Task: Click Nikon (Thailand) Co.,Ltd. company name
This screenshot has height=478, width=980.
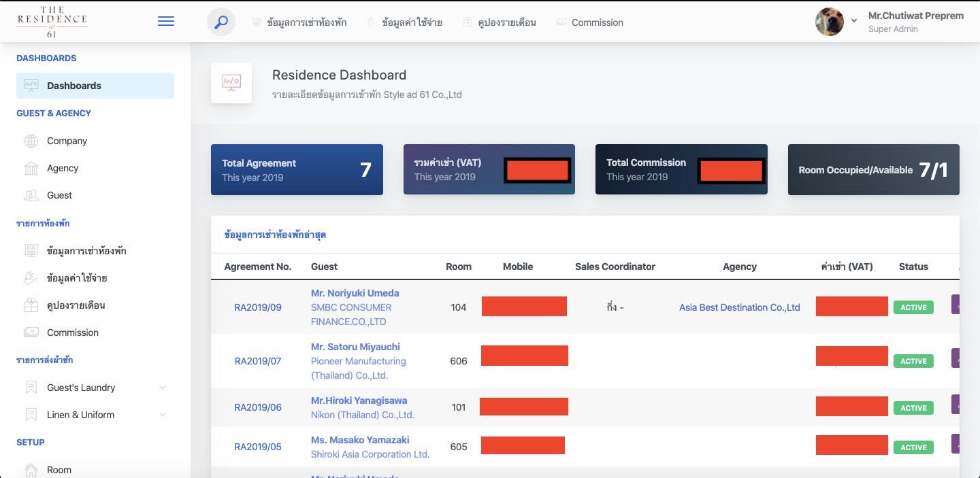Action: pos(363,415)
